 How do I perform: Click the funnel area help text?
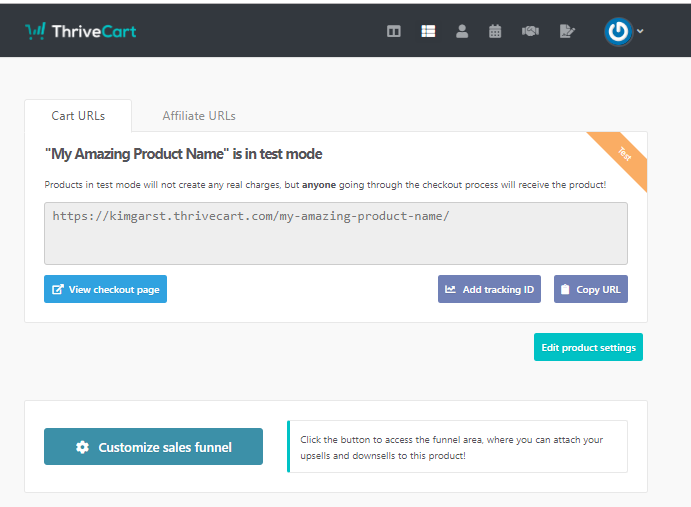452,447
